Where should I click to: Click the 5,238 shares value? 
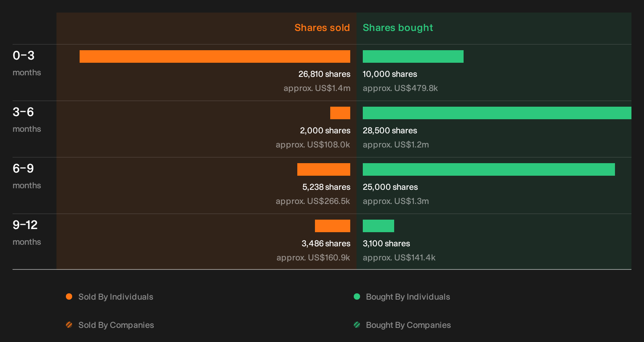coord(326,187)
